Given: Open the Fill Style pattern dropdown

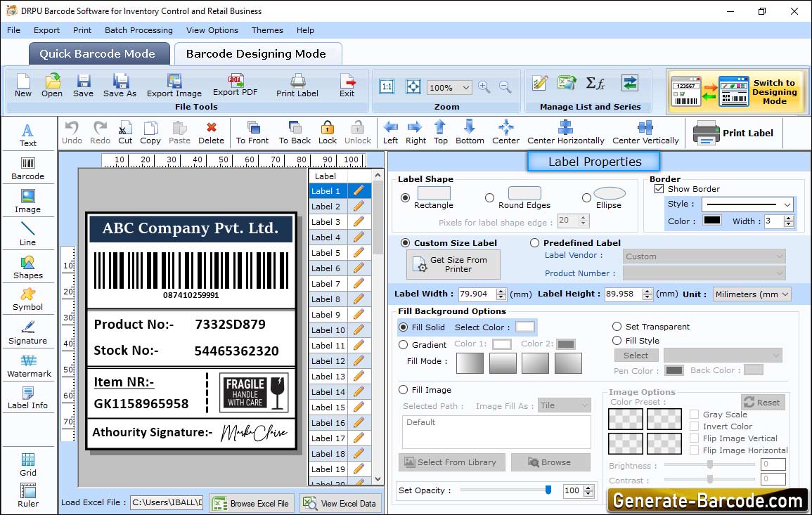Looking at the screenshot, I should [x=723, y=355].
